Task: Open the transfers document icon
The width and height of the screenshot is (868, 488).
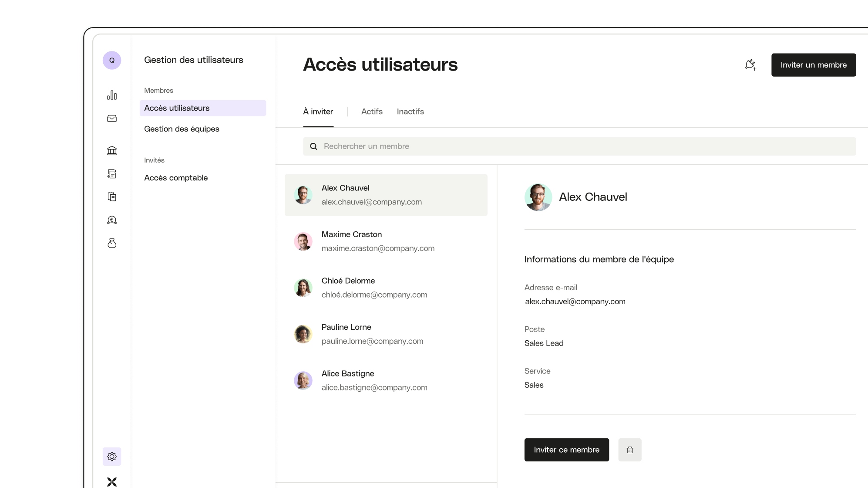Action: pos(112,173)
